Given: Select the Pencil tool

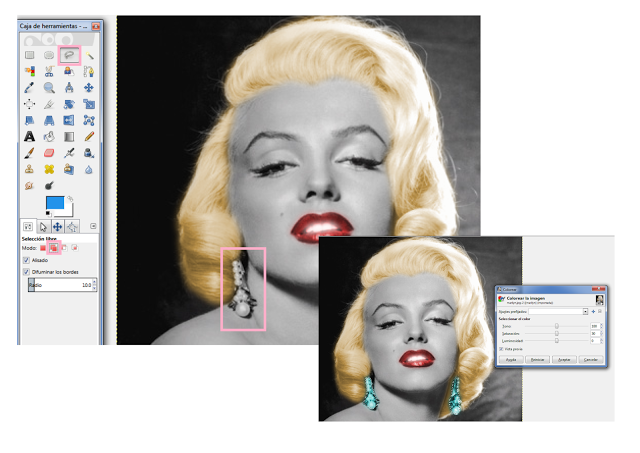Looking at the screenshot, I should pyautogui.click(x=89, y=136).
